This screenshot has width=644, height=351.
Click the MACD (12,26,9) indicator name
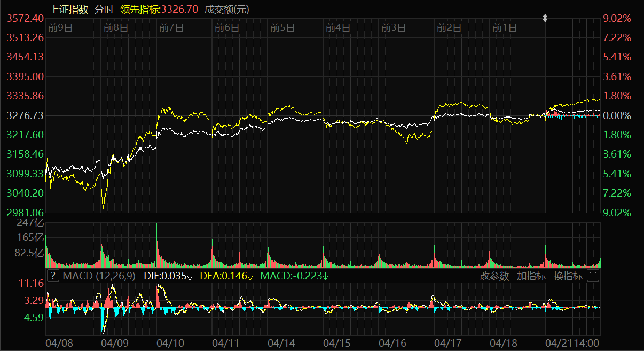click(x=99, y=276)
